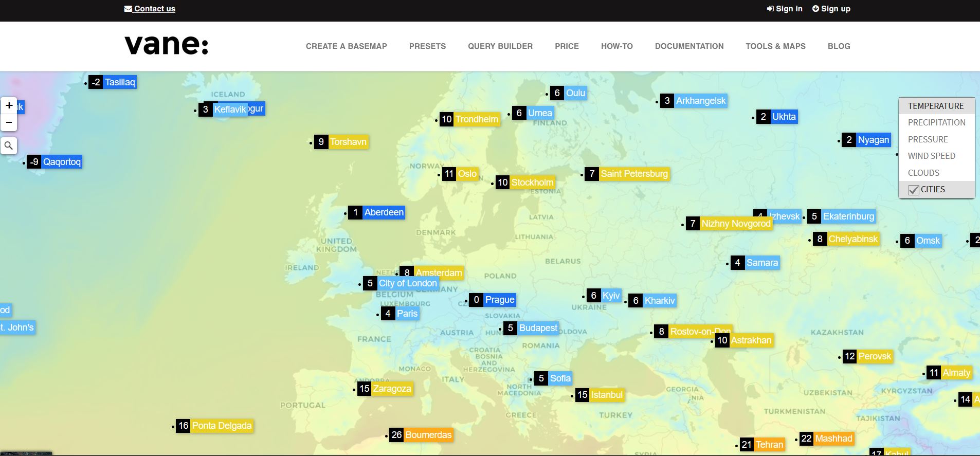
Task: Uncheck the Cities layer checkbox
Action: [x=914, y=190]
